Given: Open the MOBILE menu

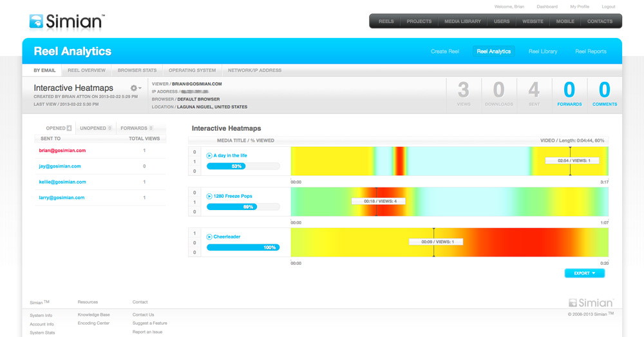Looking at the screenshot, I should (565, 21).
